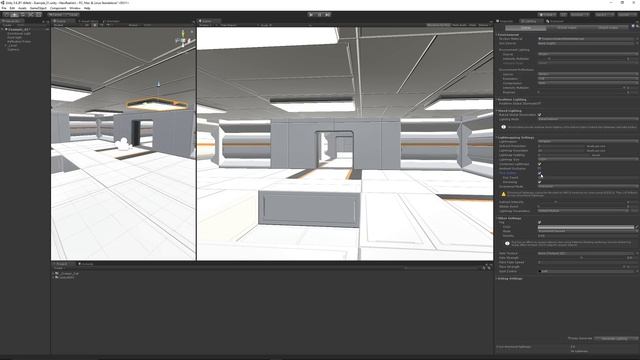Open the Skybox Material object picker
This screenshot has height=360, width=640.
click(x=637, y=39)
